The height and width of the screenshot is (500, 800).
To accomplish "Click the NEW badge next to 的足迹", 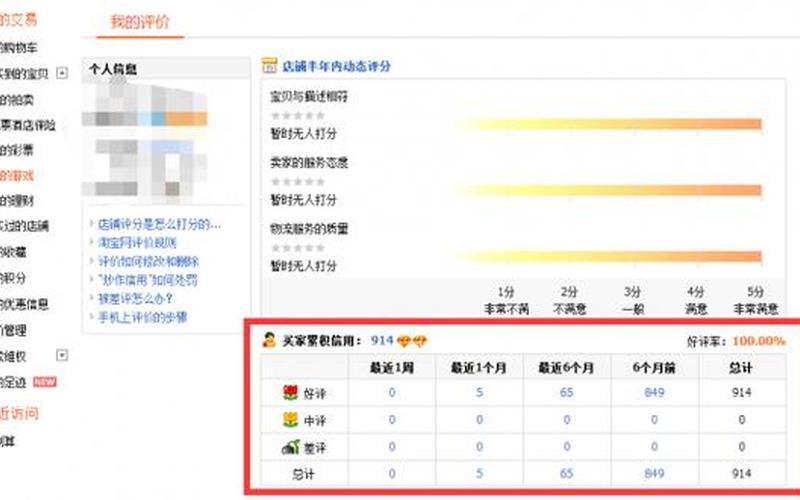I will (x=45, y=382).
